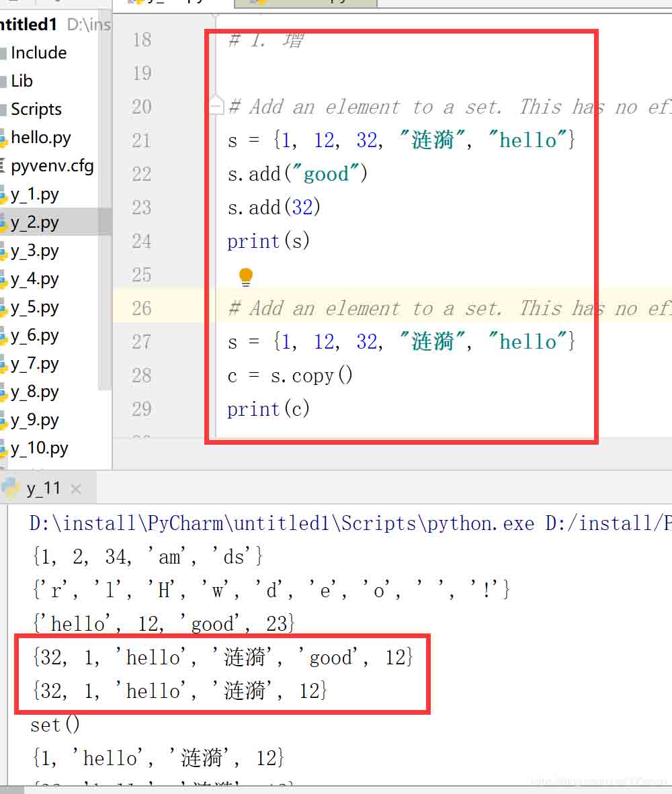Click the print(c) statement on line 29
This screenshot has height=794, width=672.
coord(268,409)
